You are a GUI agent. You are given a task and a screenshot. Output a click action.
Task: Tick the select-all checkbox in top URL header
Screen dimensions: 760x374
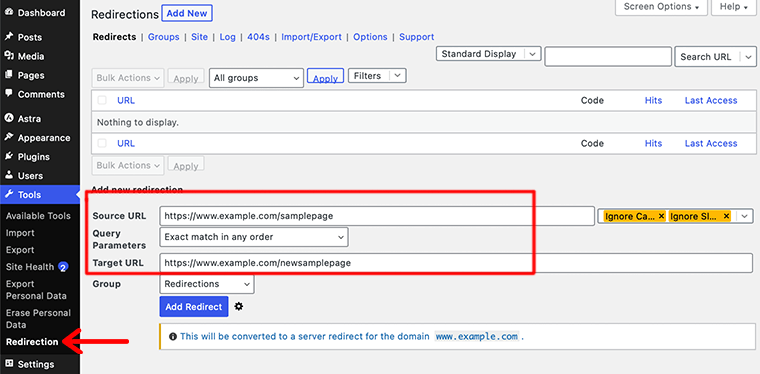(x=102, y=100)
